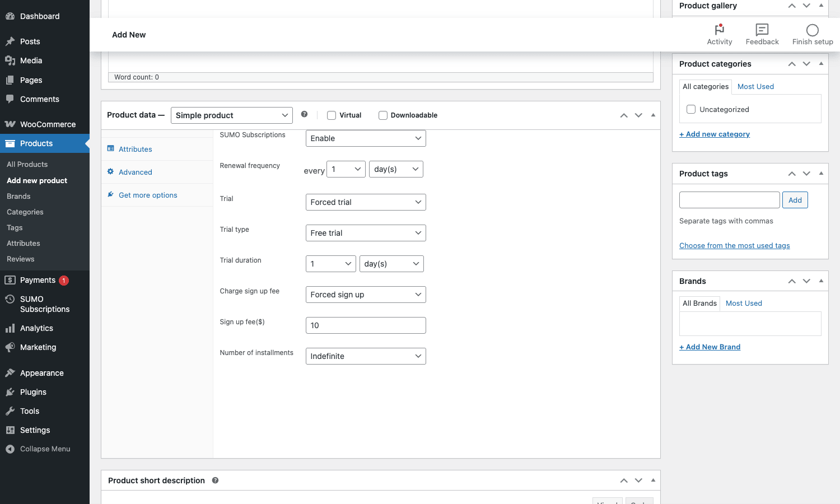Click the short description help icon

pyautogui.click(x=215, y=480)
